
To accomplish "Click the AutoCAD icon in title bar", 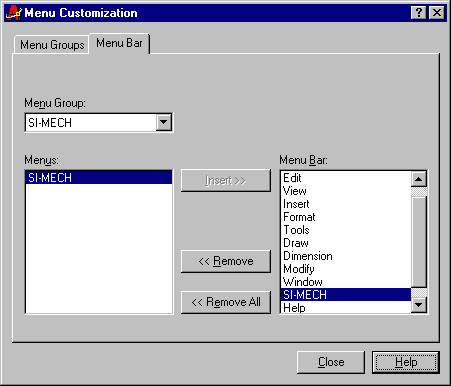I will (14, 13).
